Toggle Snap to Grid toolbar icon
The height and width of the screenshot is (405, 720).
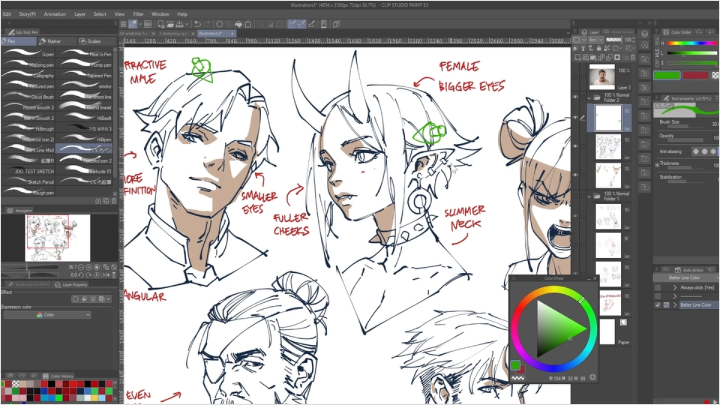[312, 24]
